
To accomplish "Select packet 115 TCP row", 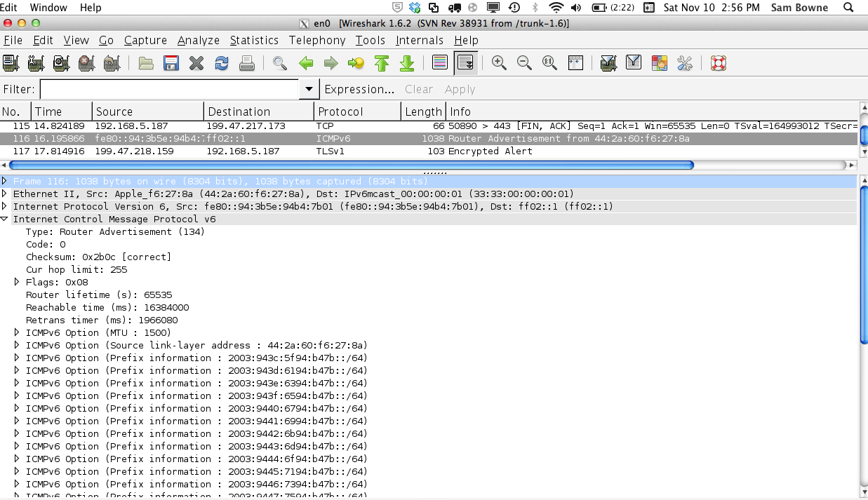I will [x=429, y=126].
